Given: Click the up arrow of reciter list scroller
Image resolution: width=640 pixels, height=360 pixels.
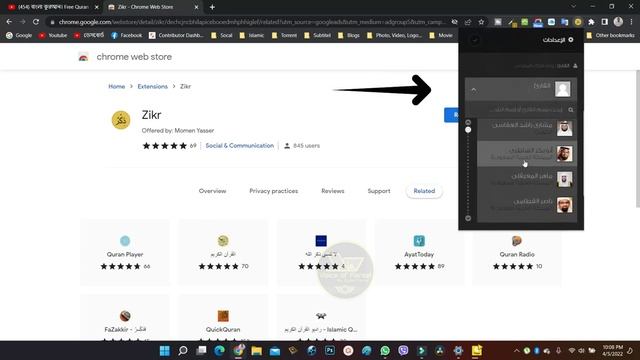Looking at the screenshot, I should pos(468,122).
